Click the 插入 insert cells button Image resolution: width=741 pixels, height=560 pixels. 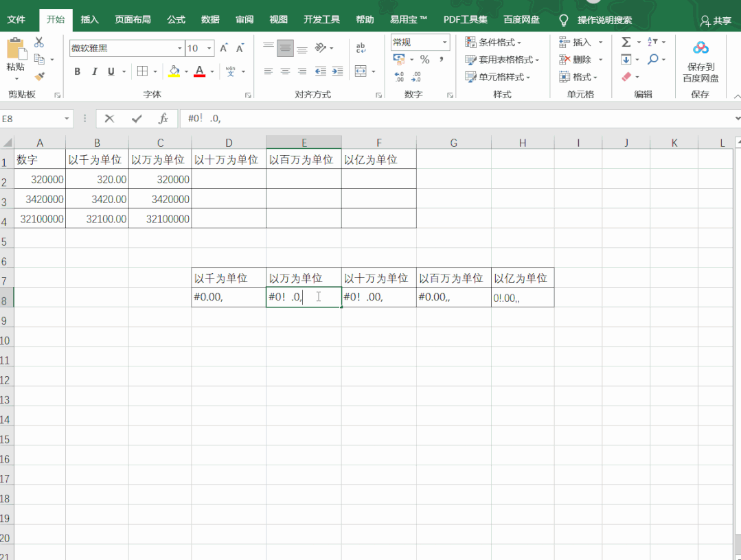pos(575,42)
